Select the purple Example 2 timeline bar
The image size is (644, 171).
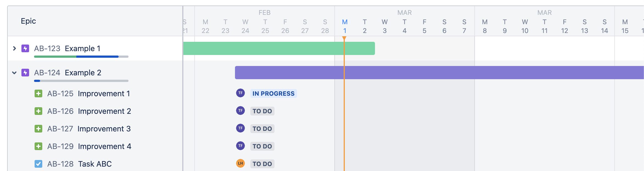[x=439, y=73]
